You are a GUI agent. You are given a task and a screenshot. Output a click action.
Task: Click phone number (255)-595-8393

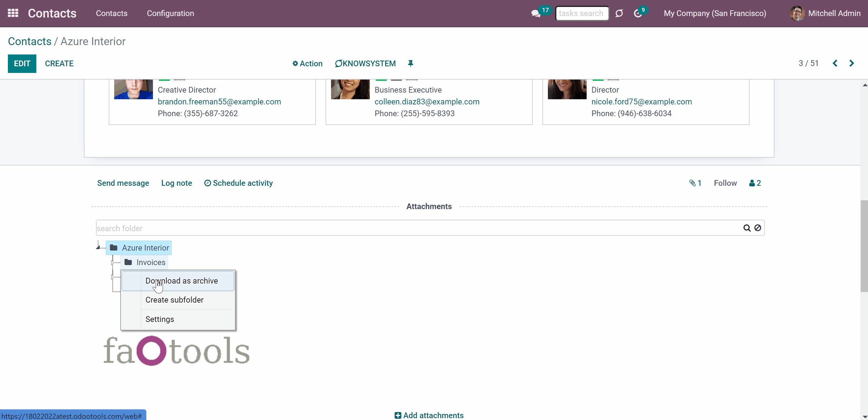coord(428,113)
